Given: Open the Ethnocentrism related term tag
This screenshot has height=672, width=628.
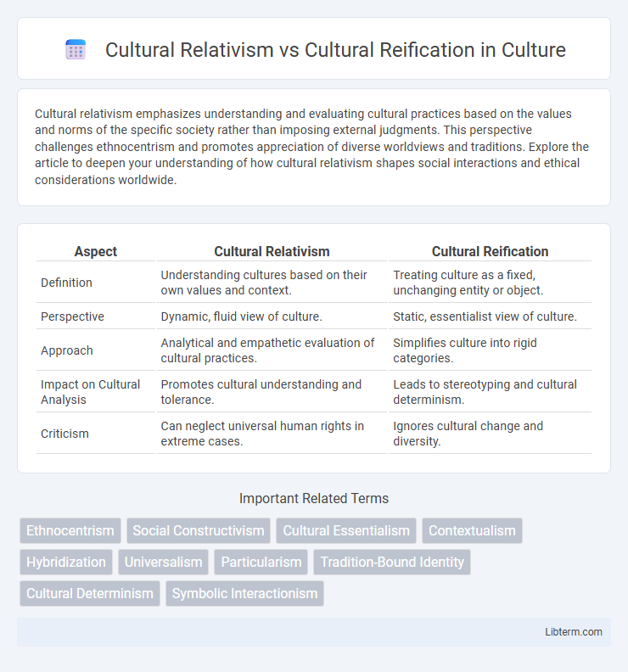Looking at the screenshot, I should (70, 530).
